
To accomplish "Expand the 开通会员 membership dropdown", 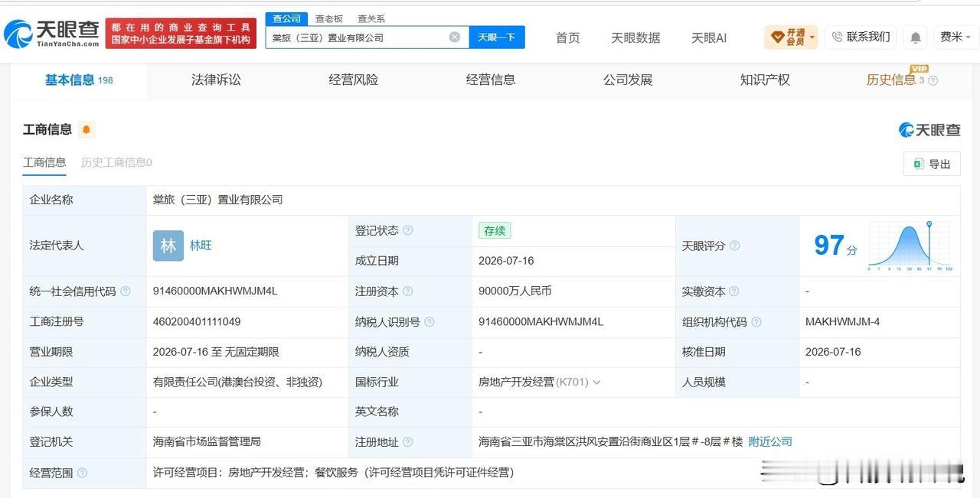I will pos(791,37).
